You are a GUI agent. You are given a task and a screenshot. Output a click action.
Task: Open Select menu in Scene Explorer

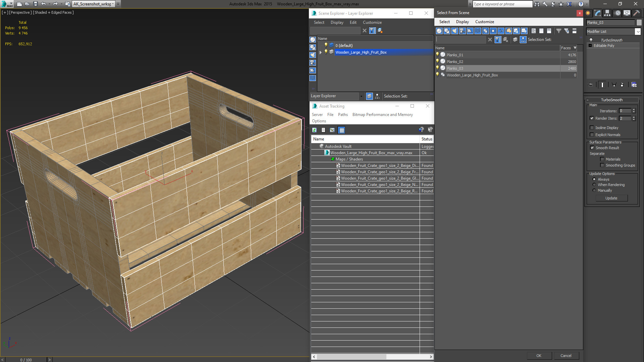319,22
